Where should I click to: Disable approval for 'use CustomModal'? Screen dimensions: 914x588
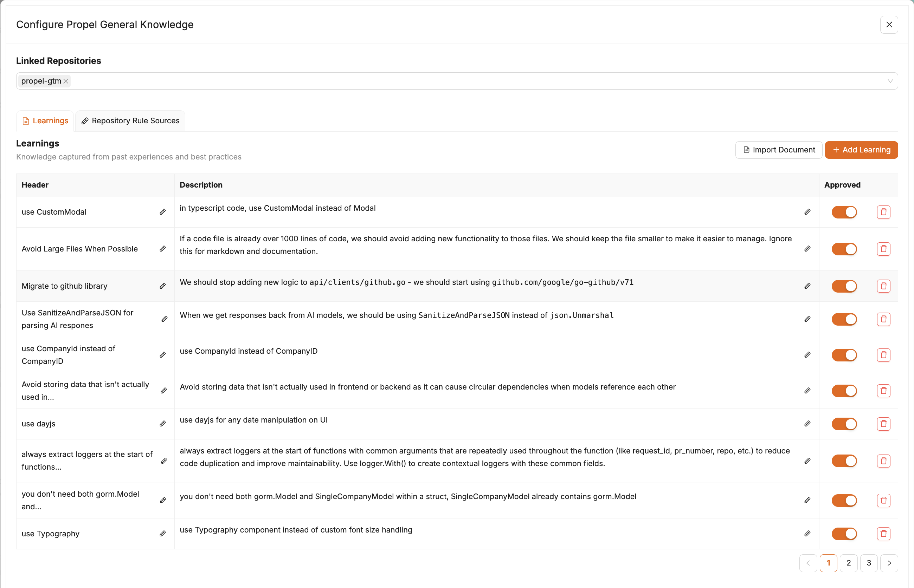[x=844, y=212]
